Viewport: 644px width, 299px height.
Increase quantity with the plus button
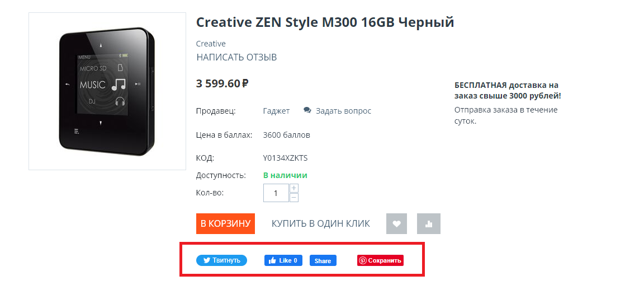[x=294, y=188]
